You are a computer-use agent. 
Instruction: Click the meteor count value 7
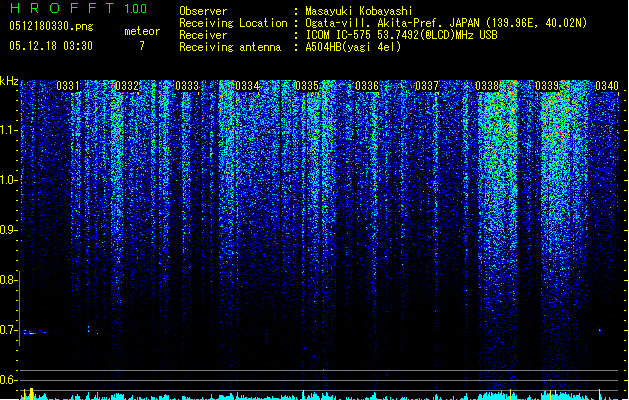point(142,46)
